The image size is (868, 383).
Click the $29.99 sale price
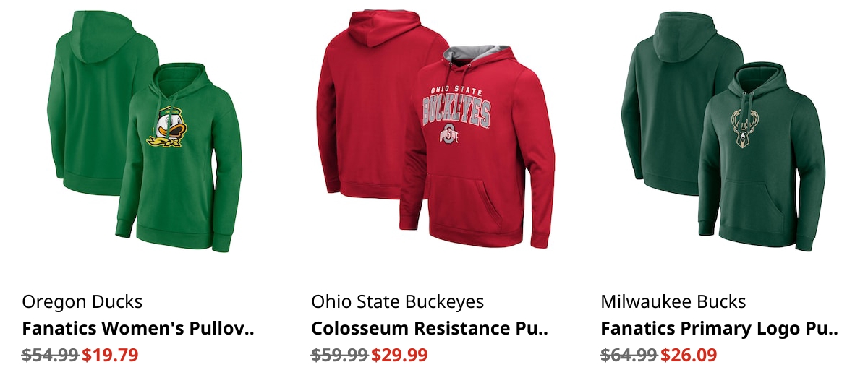point(399,356)
